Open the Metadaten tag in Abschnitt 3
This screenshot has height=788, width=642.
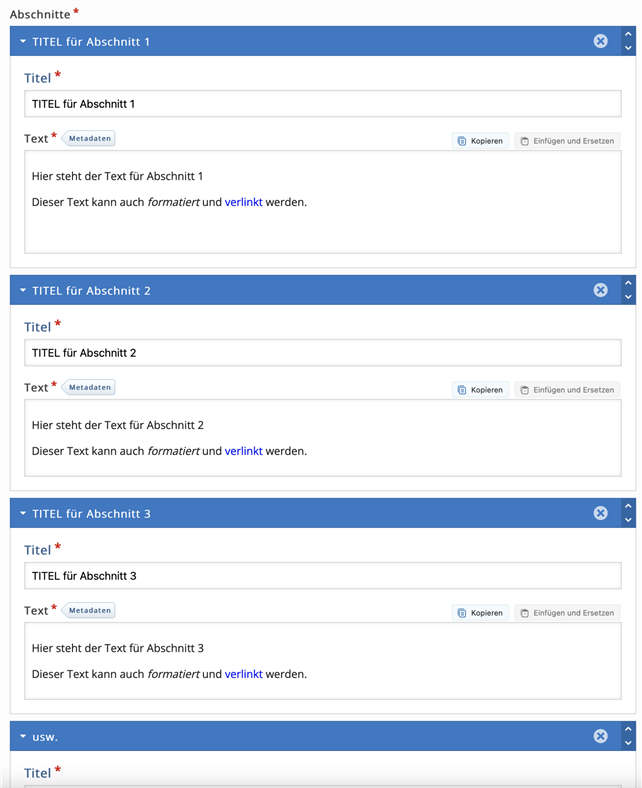pyautogui.click(x=90, y=610)
